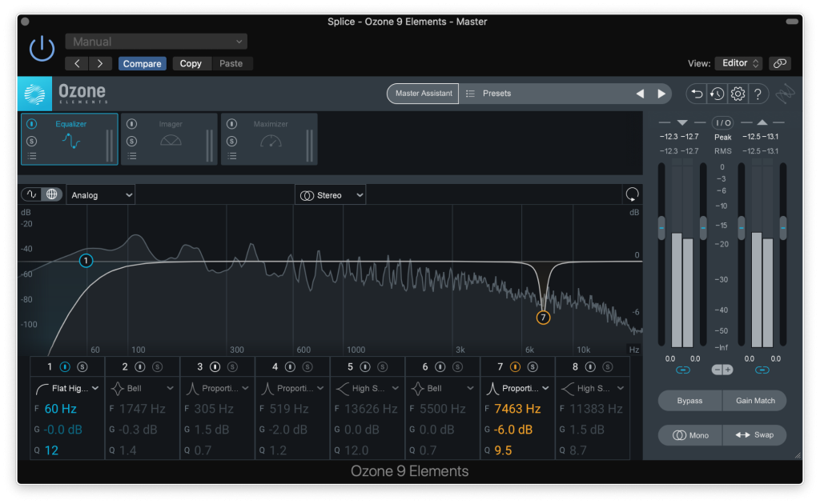Click the Ozone logo icon

[34, 94]
